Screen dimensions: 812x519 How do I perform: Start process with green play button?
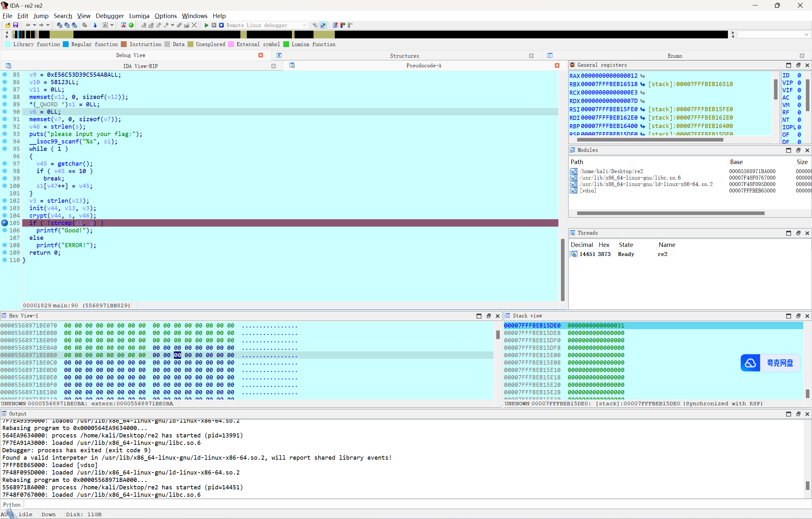pos(206,25)
